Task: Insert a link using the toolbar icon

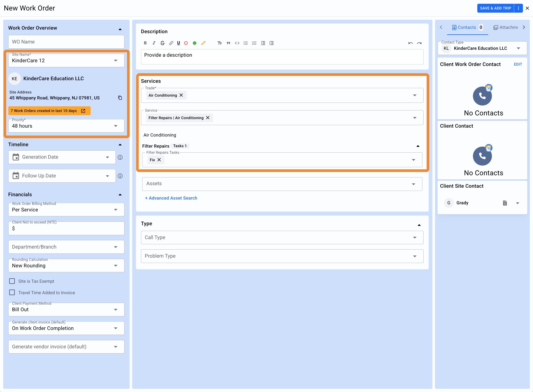Action: (171, 43)
